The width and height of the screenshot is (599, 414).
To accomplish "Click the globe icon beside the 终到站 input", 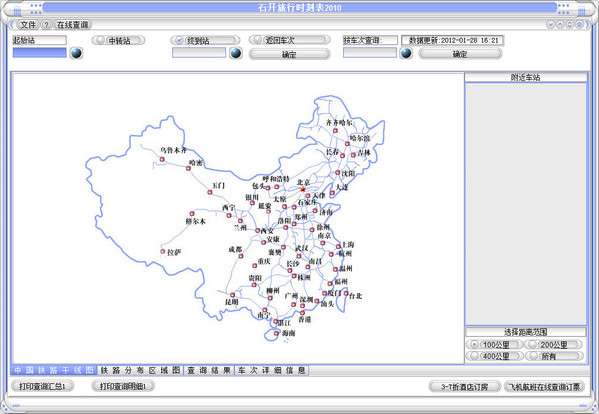I will (x=236, y=53).
